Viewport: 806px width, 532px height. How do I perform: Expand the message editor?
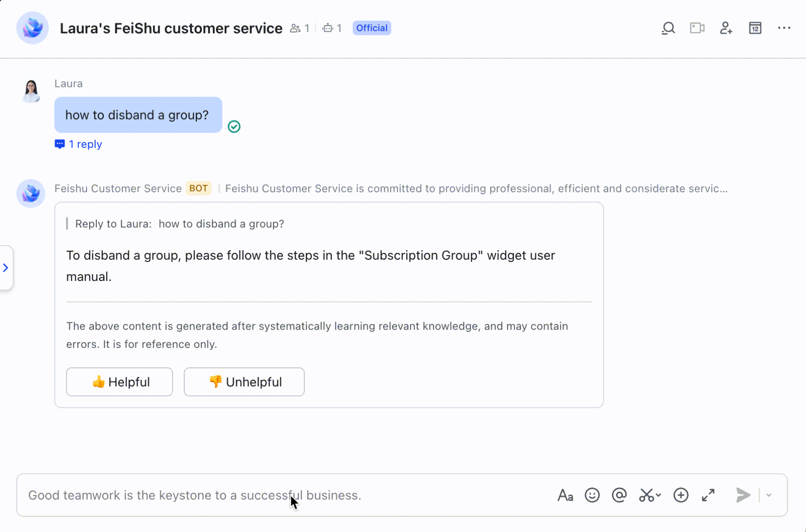[708, 495]
